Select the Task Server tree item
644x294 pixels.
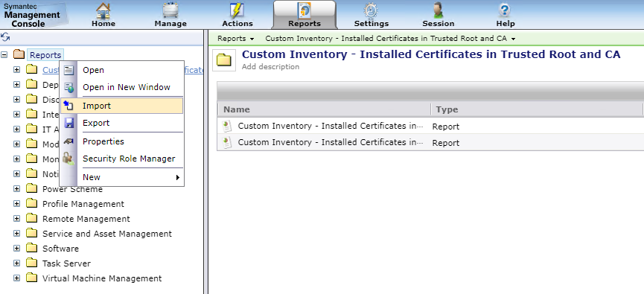pyautogui.click(x=66, y=263)
